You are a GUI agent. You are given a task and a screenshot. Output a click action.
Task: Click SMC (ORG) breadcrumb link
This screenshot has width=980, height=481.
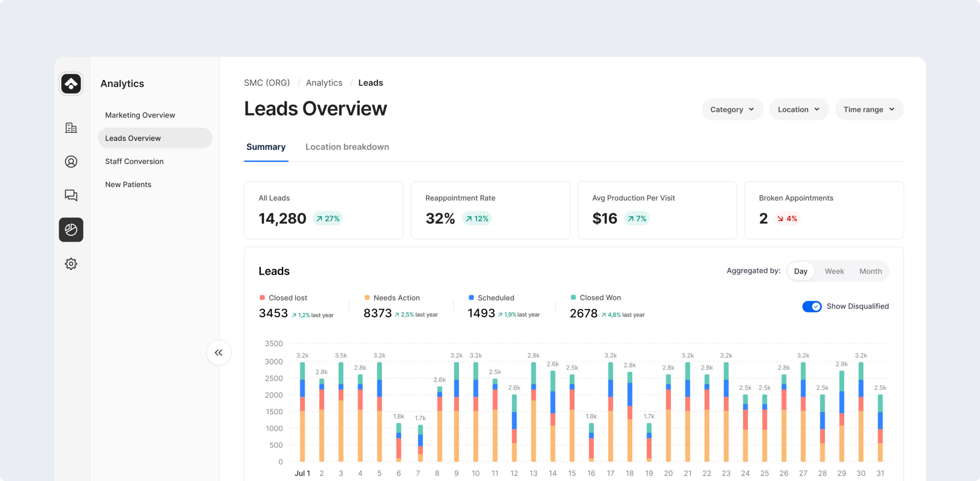[267, 83]
